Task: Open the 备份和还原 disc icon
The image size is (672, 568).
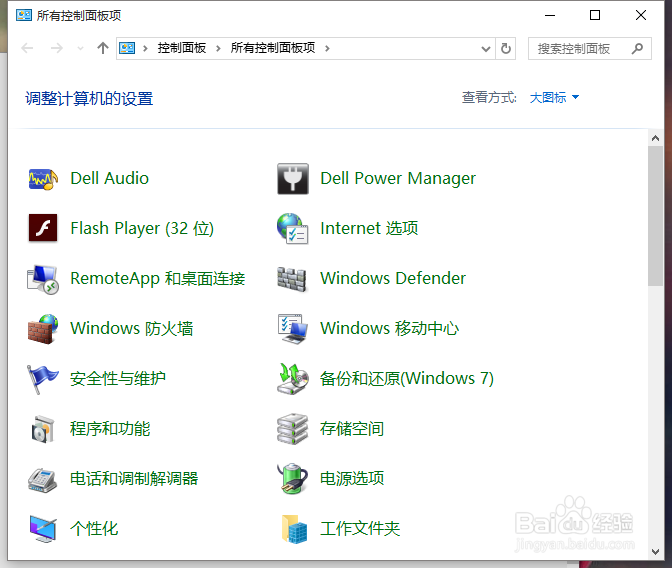Action: (293, 379)
